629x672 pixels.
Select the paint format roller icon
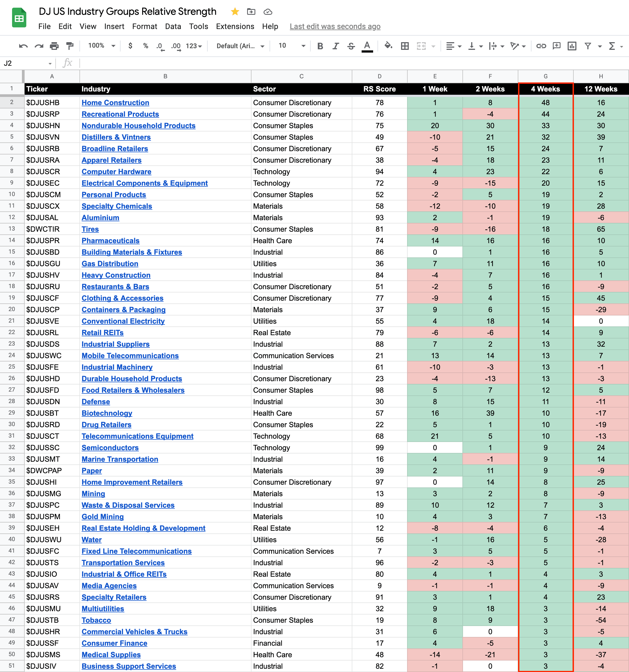[x=70, y=46]
